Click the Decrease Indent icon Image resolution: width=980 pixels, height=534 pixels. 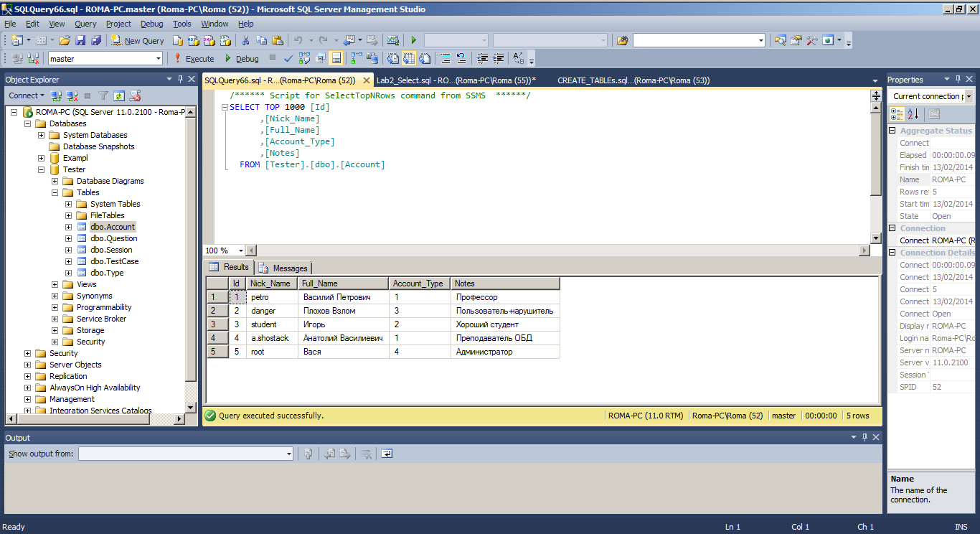pos(482,59)
